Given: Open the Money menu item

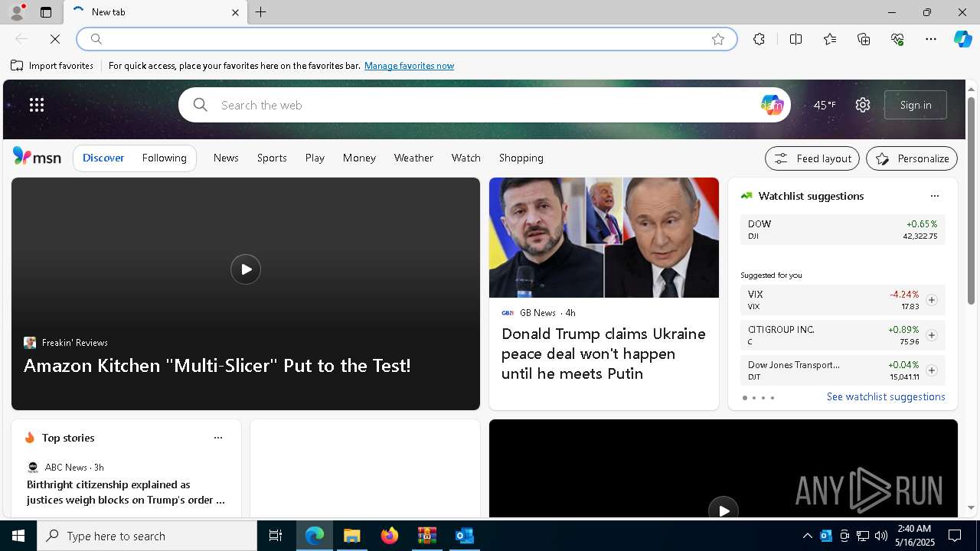Looking at the screenshot, I should (359, 158).
